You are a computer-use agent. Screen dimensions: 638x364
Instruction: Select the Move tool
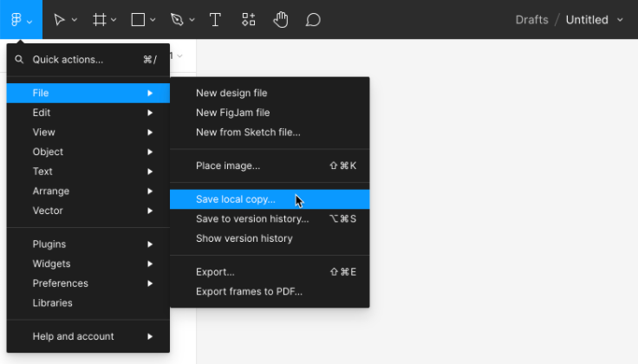pyautogui.click(x=59, y=20)
